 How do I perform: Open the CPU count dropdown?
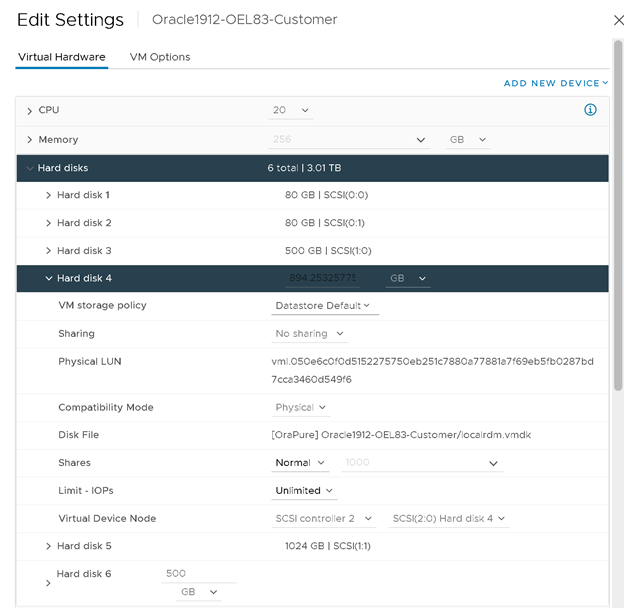pyautogui.click(x=291, y=110)
